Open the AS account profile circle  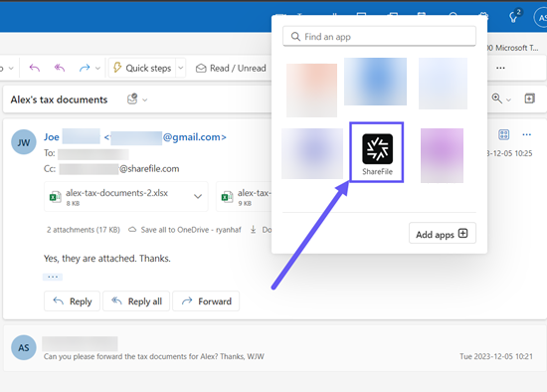541,18
